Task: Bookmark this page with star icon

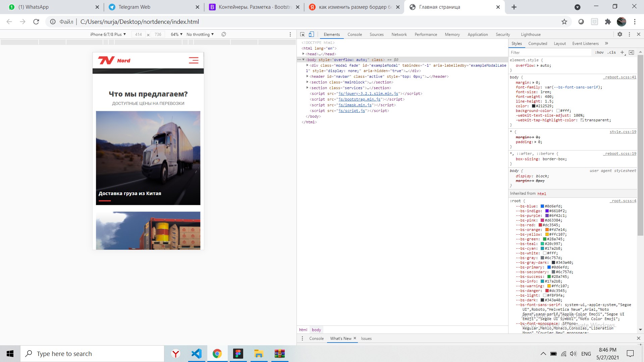Action: pyautogui.click(x=564, y=22)
